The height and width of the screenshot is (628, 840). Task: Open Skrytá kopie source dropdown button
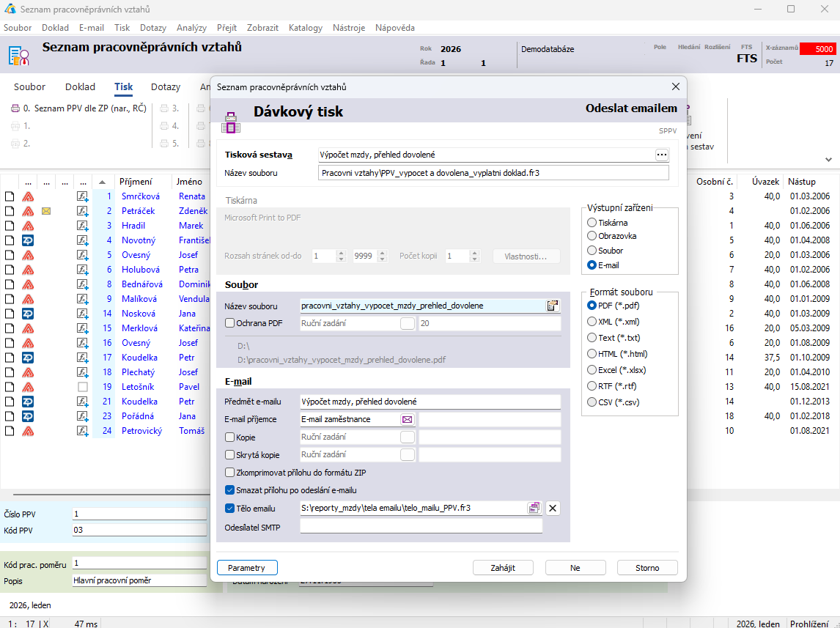click(407, 454)
